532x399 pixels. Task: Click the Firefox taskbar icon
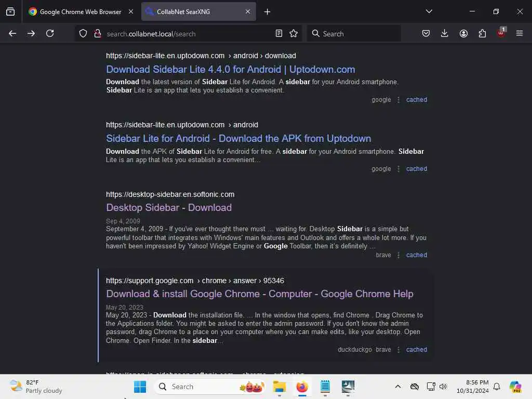(302, 387)
